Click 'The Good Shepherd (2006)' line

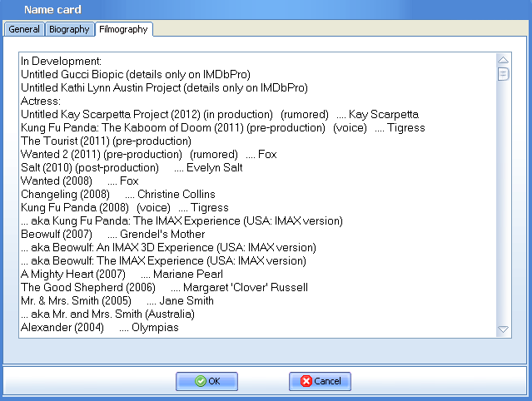(164, 287)
